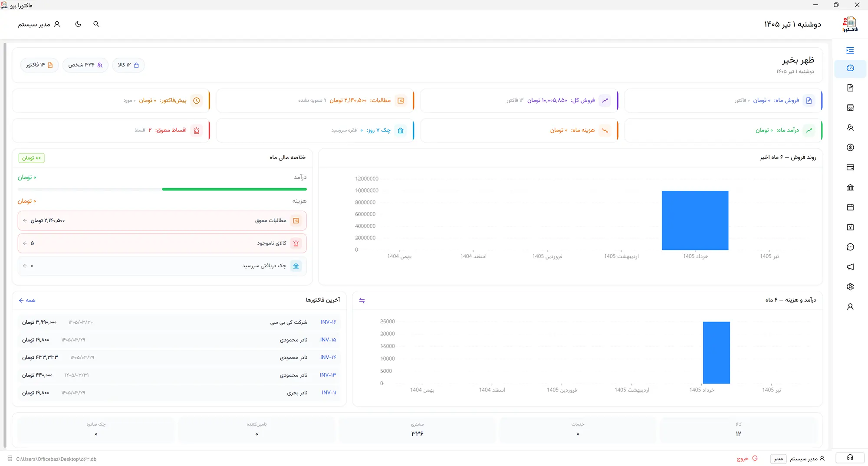Image resolution: width=868 pixels, height=466 pixels.
Task: Open the calendar icon in sidebar
Action: [x=850, y=207]
